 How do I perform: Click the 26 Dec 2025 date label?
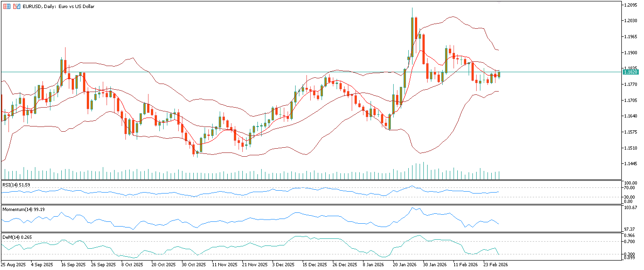(345, 265)
